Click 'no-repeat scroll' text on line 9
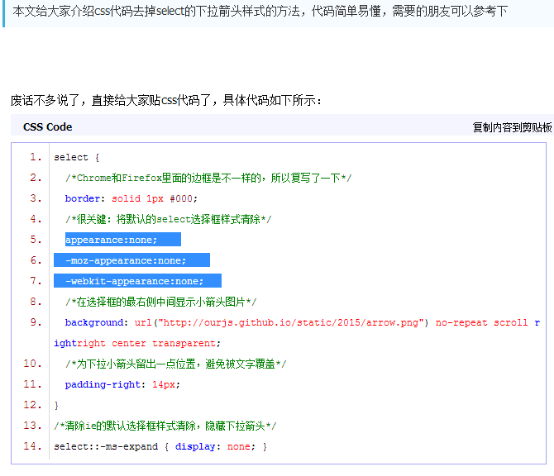Image resolution: width=554 pixels, height=476 pixels. pos(481,323)
